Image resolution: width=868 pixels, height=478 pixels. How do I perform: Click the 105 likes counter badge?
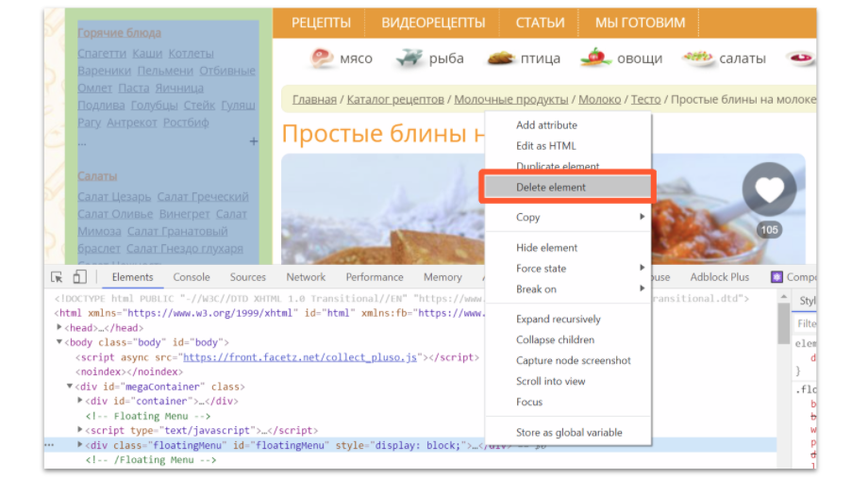(769, 230)
